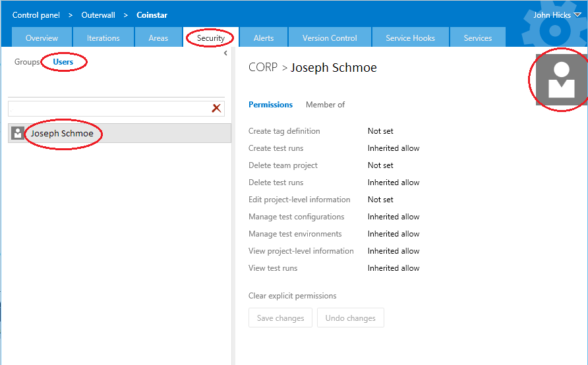The image size is (588, 365).
Task: Go to the Services tab
Action: 478,38
